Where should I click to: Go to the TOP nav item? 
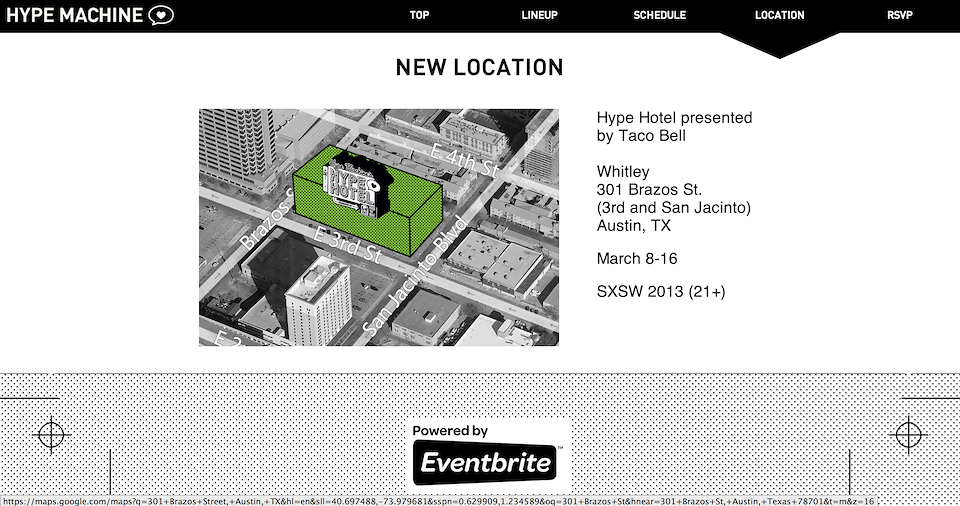point(419,15)
